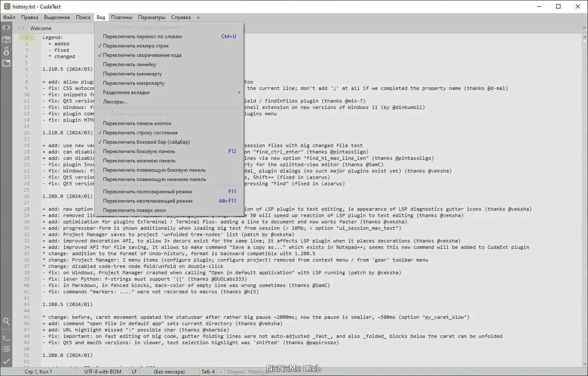The width and height of the screenshot is (588, 376).
Task: Select Переключить боковую панель F12
Action: [169, 151]
